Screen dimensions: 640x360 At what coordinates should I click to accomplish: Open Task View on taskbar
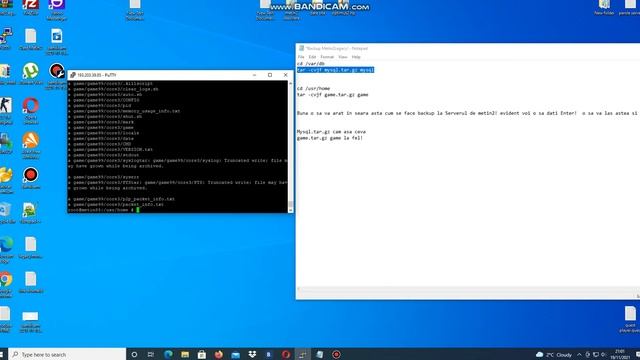tap(151, 354)
